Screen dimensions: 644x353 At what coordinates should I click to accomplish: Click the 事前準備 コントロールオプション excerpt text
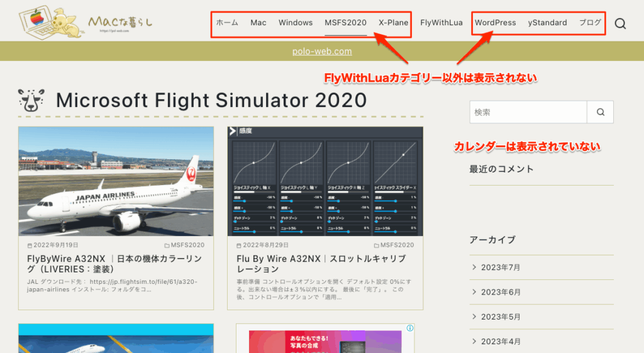point(324,289)
